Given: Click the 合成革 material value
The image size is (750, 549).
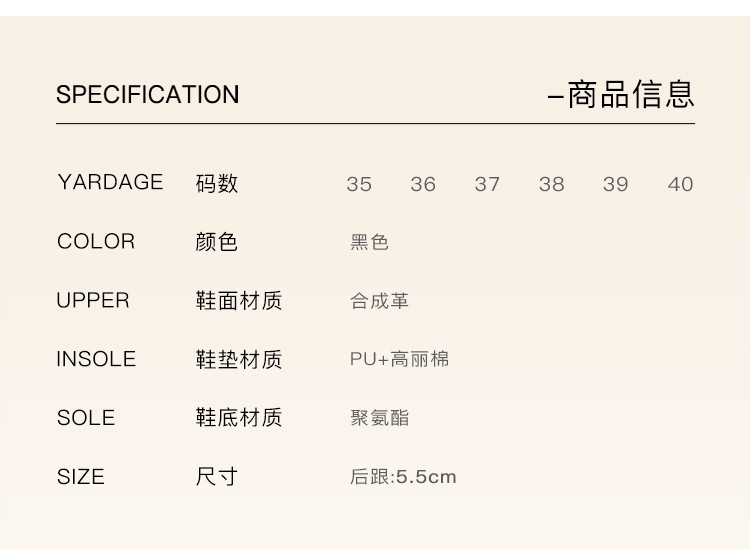Looking at the screenshot, I should click(379, 301).
